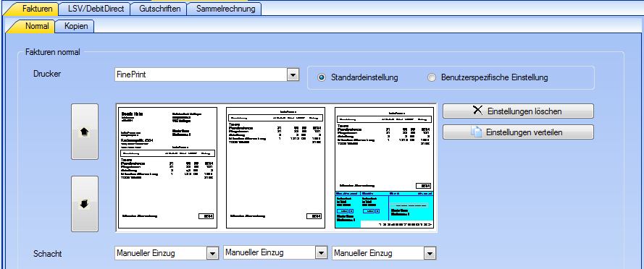Open the Gutschriften tab

coord(160,8)
